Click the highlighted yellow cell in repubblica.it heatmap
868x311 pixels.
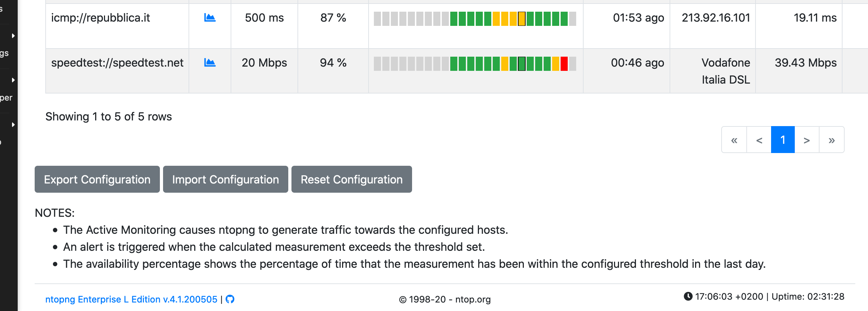click(x=522, y=19)
